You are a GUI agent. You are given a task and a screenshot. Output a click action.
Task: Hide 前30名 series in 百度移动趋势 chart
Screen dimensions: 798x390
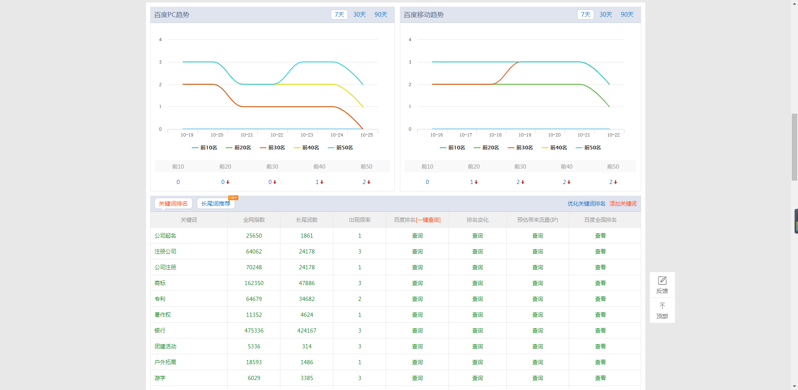(x=520, y=148)
